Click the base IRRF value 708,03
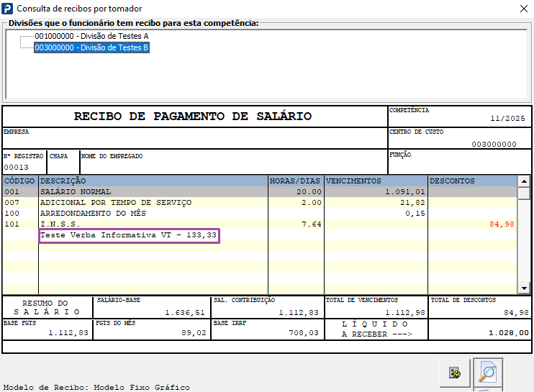The height and width of the screenshot is (392, 534). pyautogui.click(x=304, y=333)
